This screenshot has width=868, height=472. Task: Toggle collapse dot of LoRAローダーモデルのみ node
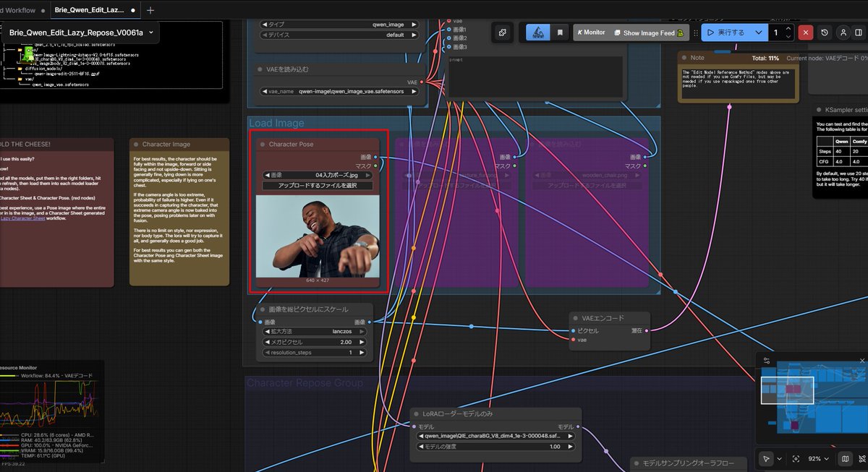click(x=417, y=414)
